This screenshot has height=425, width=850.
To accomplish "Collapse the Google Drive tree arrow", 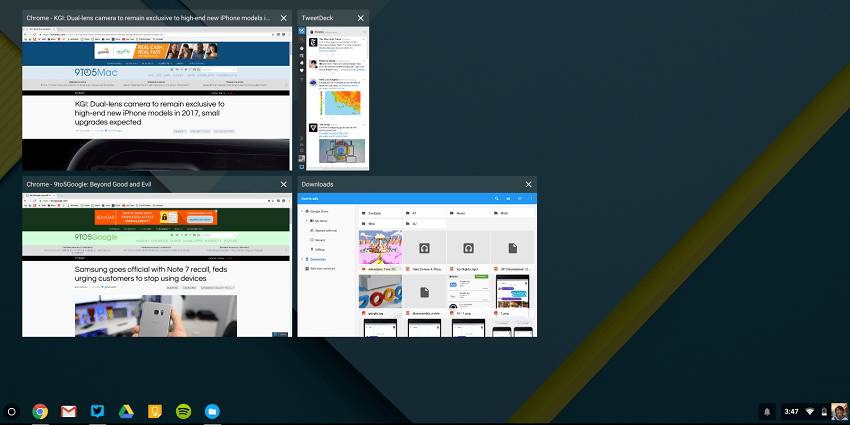I will coord(302,211).
